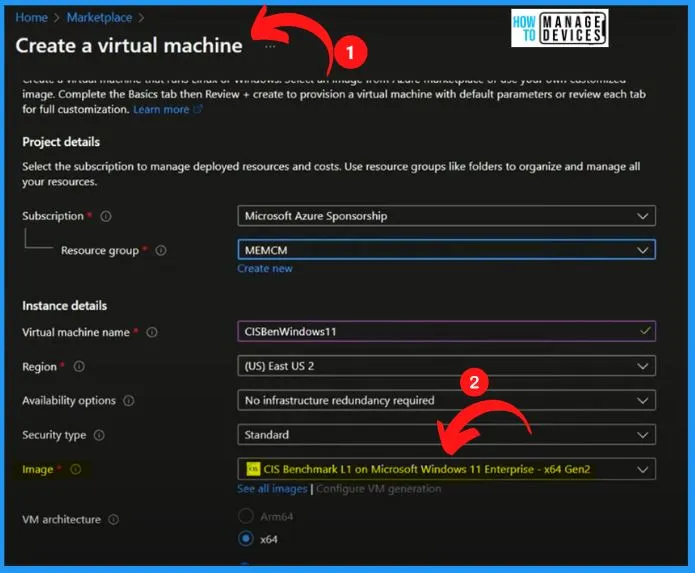Show info icon for Region
Viewport: 695px width, 573px height.
79,366
